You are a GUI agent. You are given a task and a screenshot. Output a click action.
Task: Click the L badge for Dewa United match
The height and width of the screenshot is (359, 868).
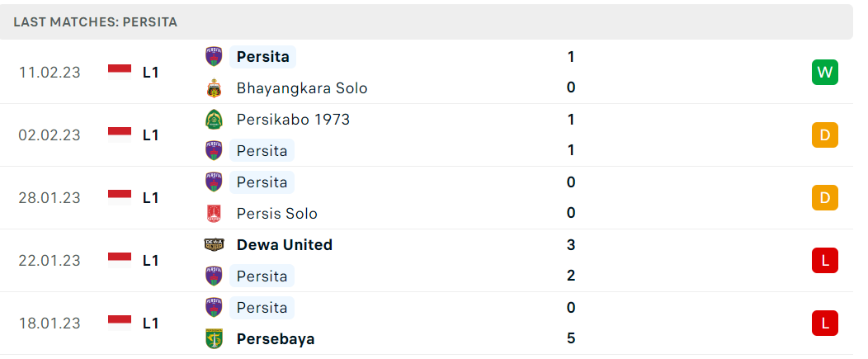pyautogui.click(x=825, y=261)
